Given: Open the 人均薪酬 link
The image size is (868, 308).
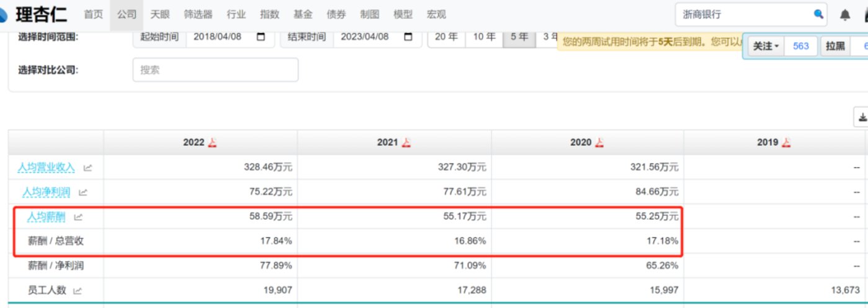Looking at the screenshot, I should point(46,217).
